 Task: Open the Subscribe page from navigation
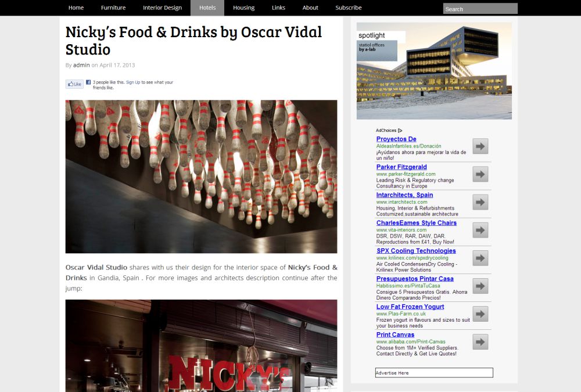[x=348, y=8]
